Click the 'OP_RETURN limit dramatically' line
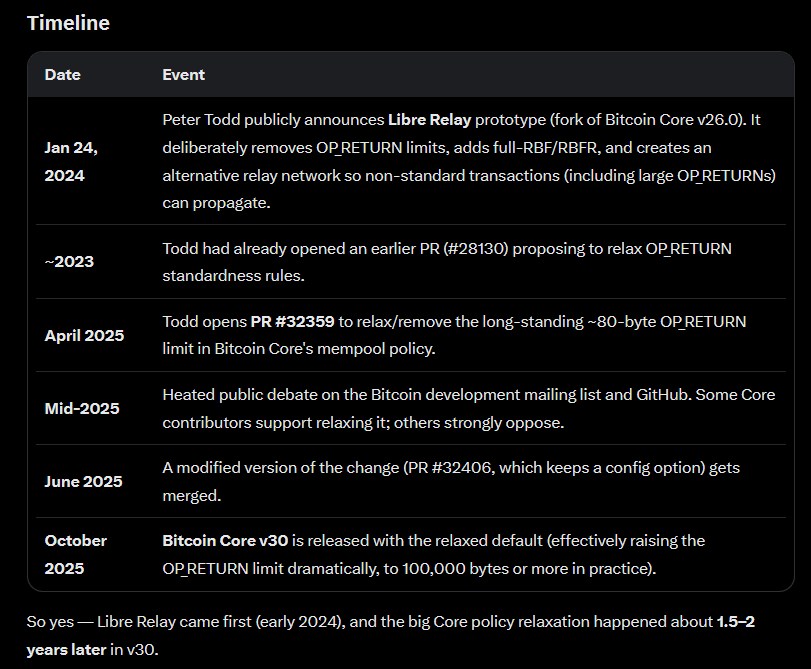 click(x=409, y=569)
